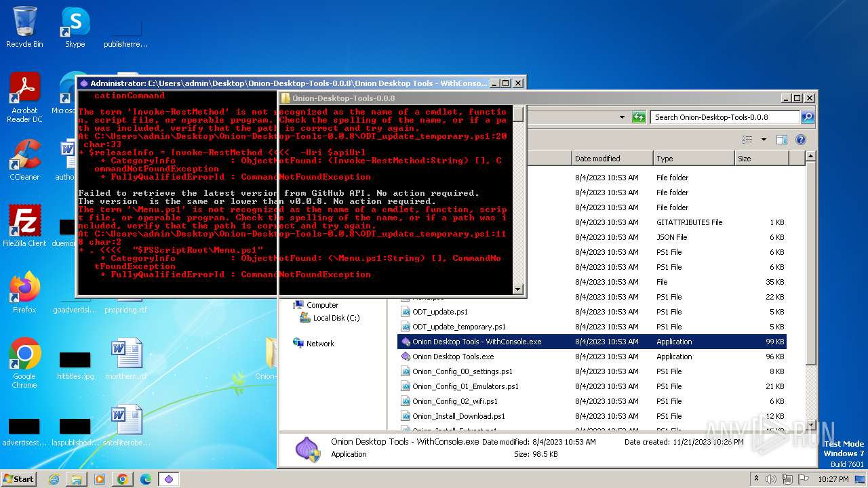The image size is (868, 488).
Task: Click the 35 KB size cell
Action: tap(775, 282)
